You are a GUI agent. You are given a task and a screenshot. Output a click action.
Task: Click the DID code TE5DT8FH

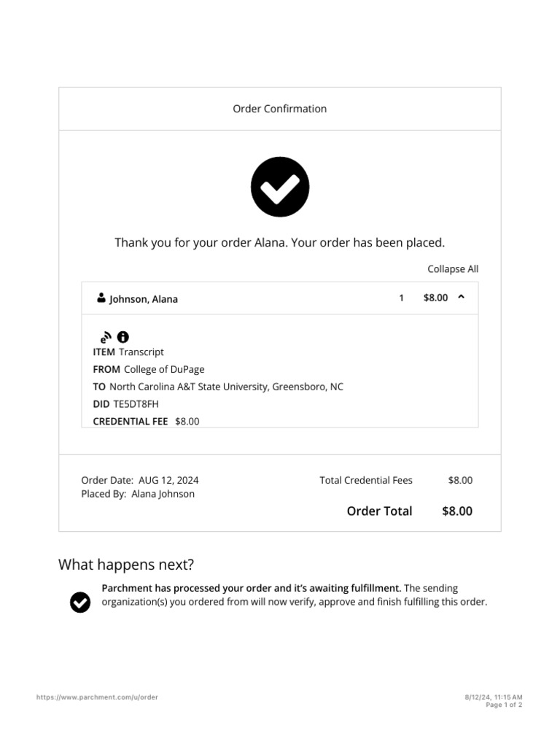click(x=136, y=404)
